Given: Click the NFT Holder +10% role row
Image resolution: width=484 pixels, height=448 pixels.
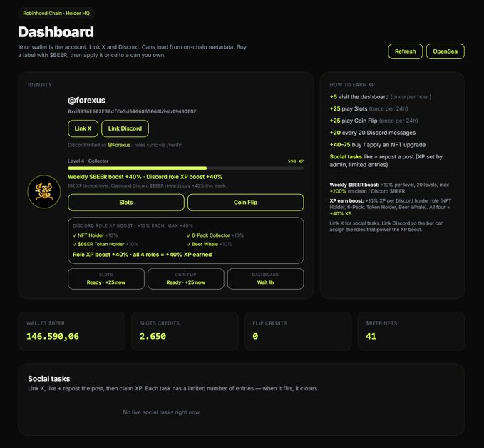Looking at the screenshot, I should tap(95, 235).
